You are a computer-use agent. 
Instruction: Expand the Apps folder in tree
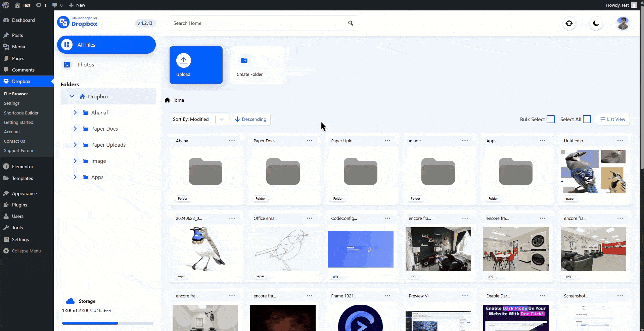click(x=75, y=177)
